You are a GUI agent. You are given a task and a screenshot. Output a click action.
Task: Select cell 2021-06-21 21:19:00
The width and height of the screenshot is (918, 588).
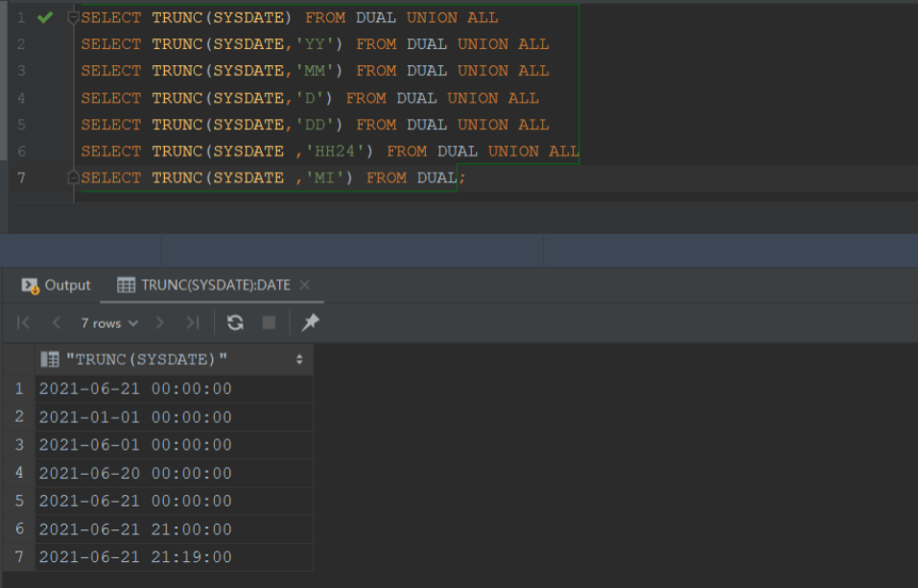[x=175, y=557]
